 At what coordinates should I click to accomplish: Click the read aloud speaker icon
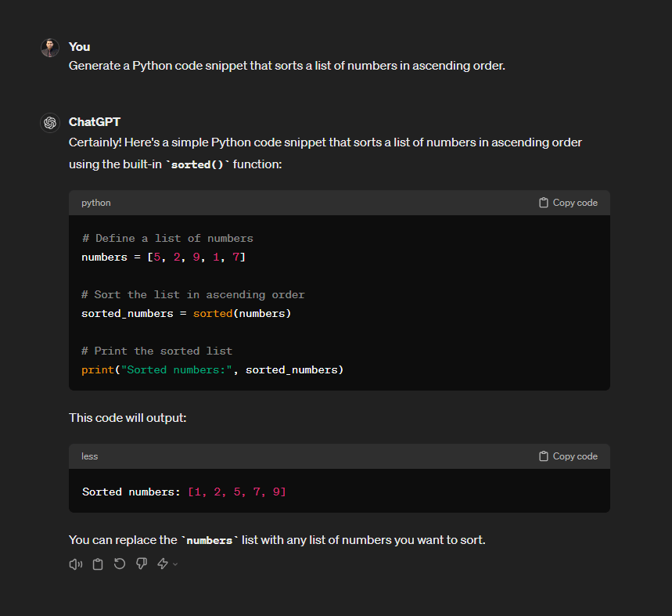[76, 564]
